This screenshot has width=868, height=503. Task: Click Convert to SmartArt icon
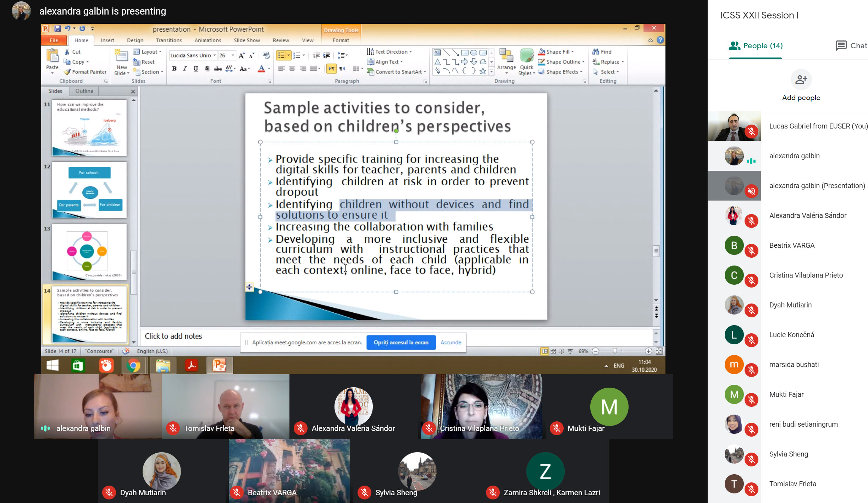click(371, 72)
